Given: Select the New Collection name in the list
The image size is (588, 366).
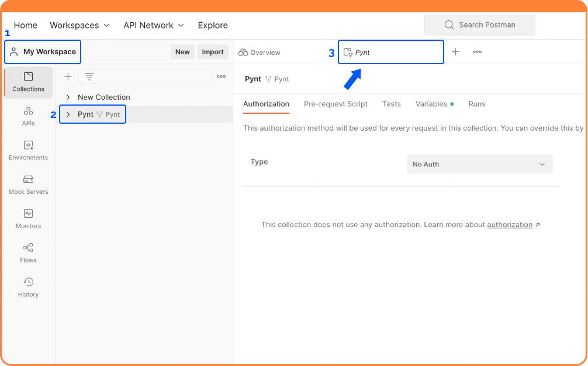Looking at the screenshot, I should pyautogui.click(x=104, y=97).
